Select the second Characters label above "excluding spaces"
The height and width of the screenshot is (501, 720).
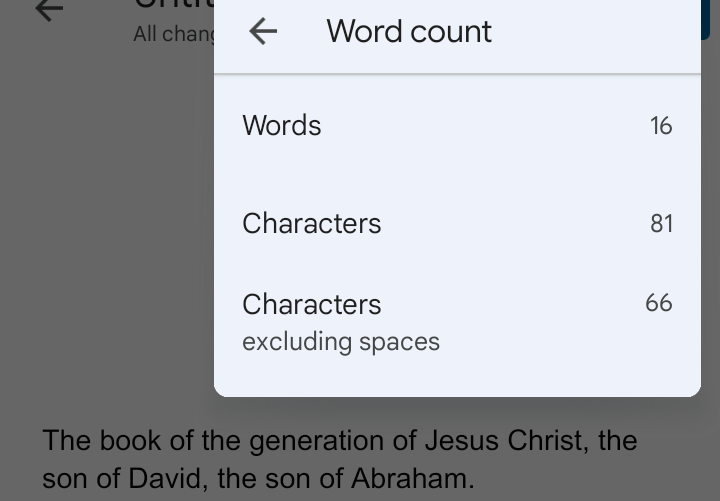(311, 304)
